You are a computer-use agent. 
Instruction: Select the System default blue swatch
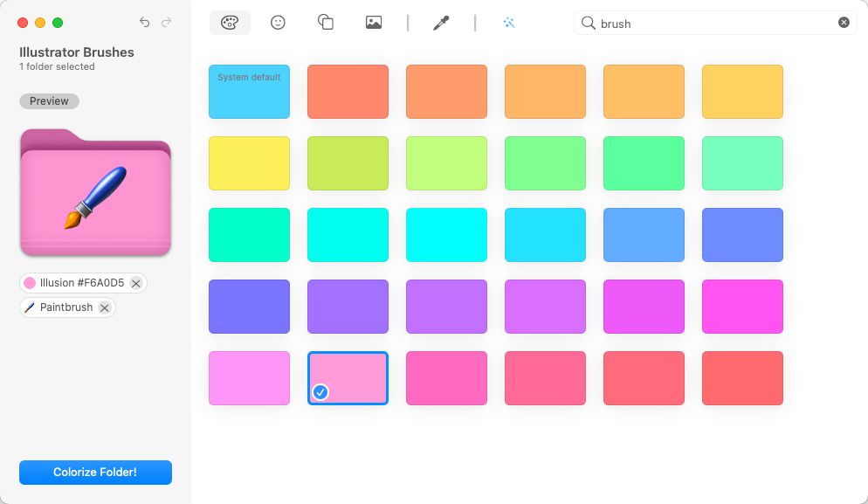click(x=249, y=92)
